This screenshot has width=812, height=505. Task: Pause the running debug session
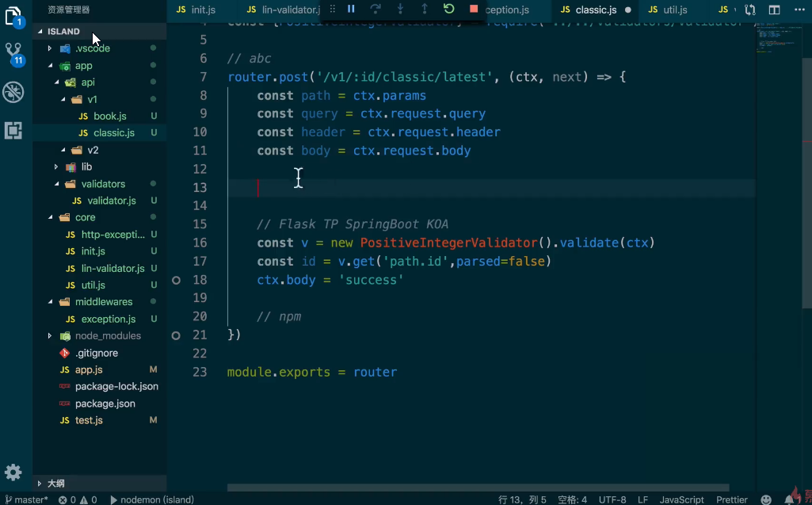pyautogui.click(x=351, y=10)
